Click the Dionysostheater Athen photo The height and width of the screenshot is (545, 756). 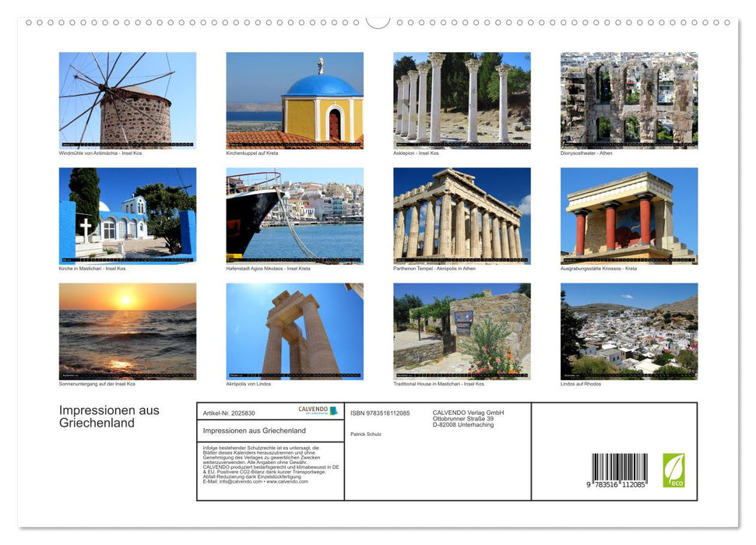click(x=629, y=100)
